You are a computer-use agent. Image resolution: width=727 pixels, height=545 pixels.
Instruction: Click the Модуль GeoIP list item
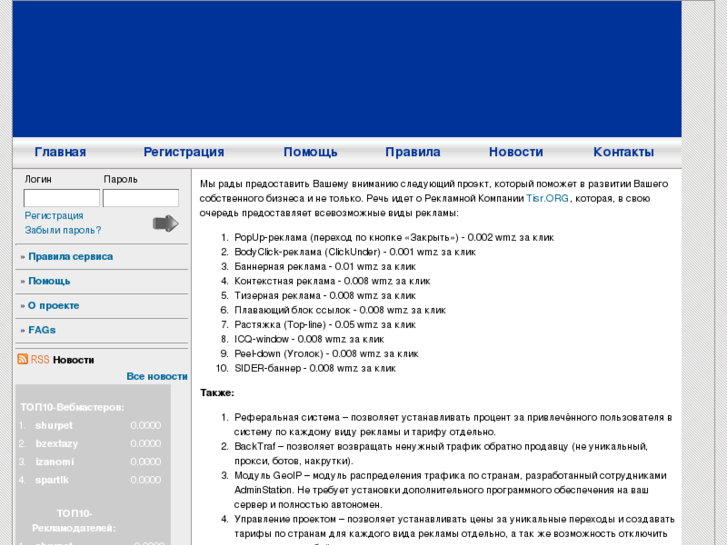pos(450,490)
